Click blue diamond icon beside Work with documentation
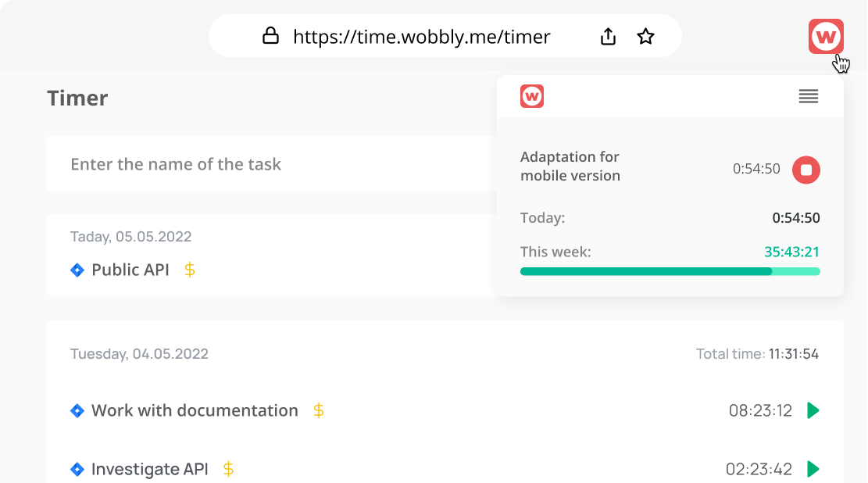 coord(77,411)
